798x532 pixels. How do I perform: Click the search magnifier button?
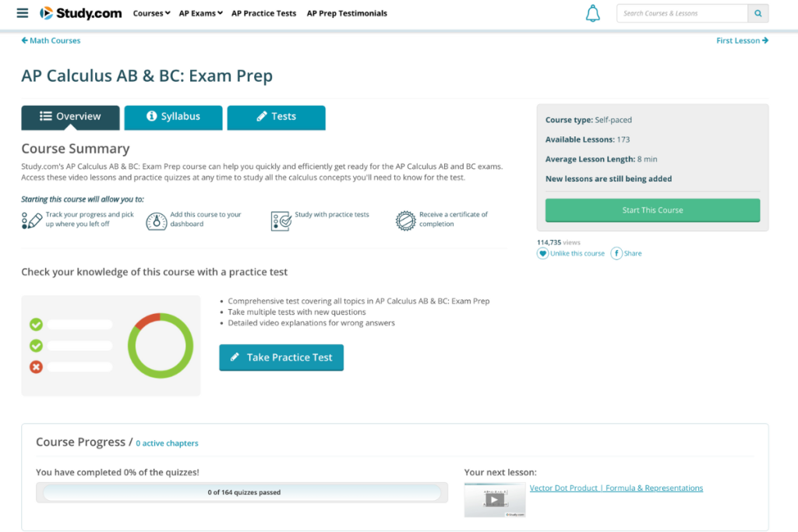(757, 13)
